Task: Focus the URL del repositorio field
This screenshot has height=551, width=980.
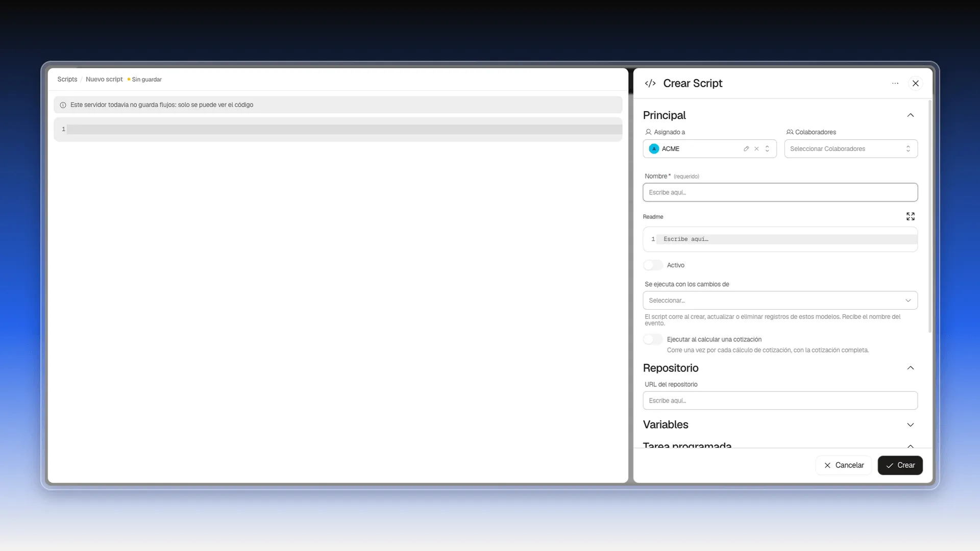Action: (780, 400)
